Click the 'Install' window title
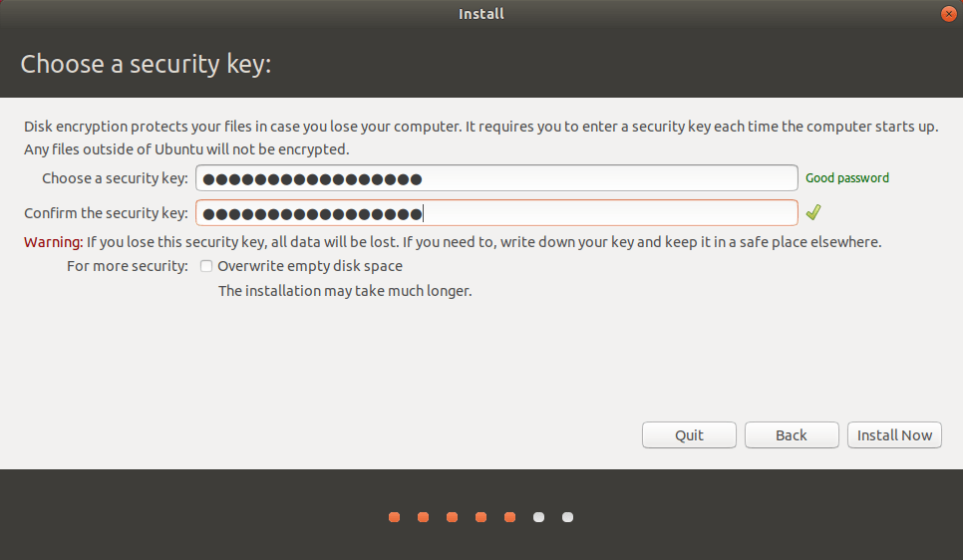This screenshot has width=963, height=560. coord(481,14)
